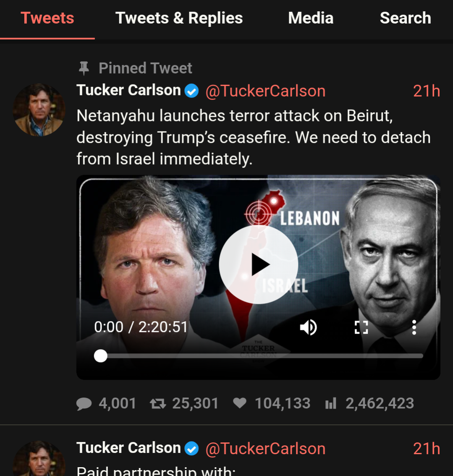Play the pinned tweet video
Viewport: 453px width, 476px height.
click(x=258, y=264)
